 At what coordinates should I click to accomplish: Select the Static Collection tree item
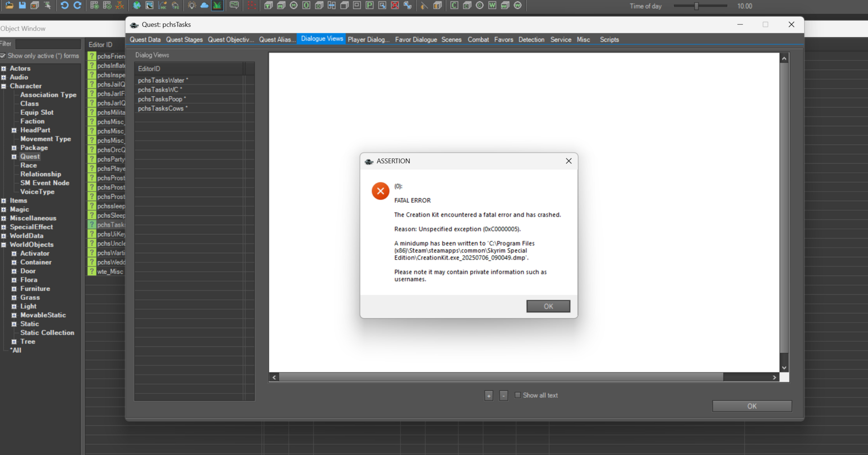[x=47, y=332]
